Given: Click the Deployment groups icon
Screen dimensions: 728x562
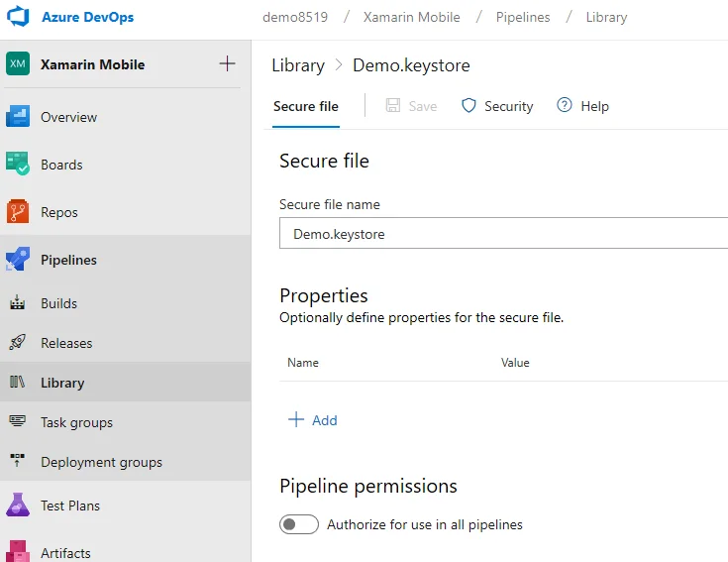Looking at the screenshot, I should click(x=17, y=460).
